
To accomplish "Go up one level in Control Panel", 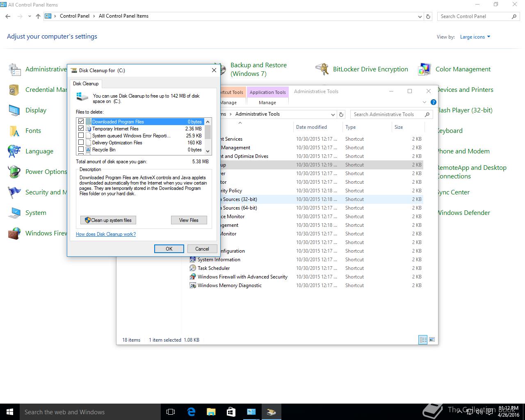I will click(38, 16).
